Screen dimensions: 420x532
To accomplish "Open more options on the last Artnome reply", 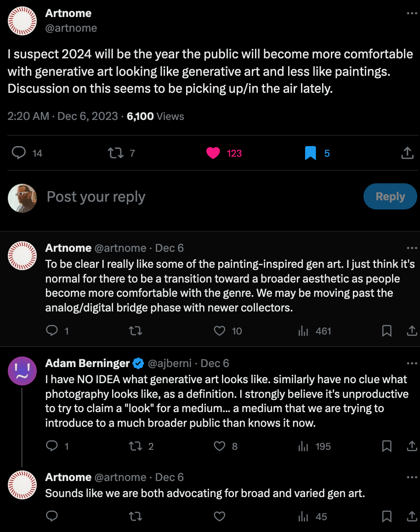I will [411, 477].
